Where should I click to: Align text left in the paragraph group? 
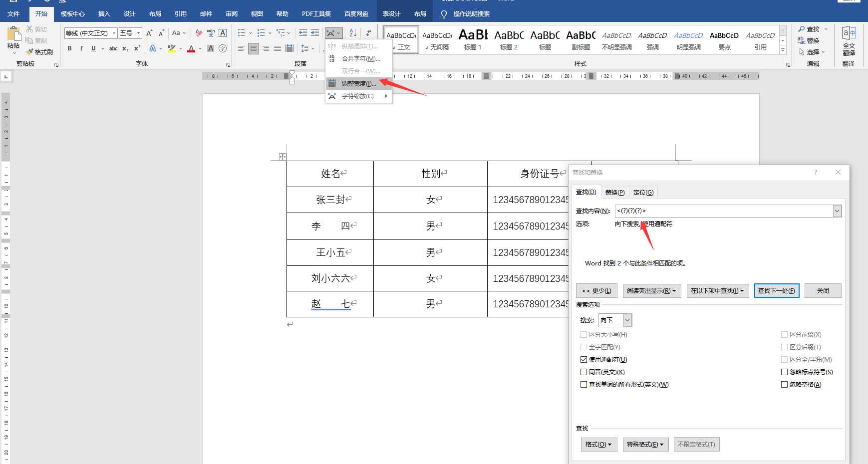tap(242, 48)
